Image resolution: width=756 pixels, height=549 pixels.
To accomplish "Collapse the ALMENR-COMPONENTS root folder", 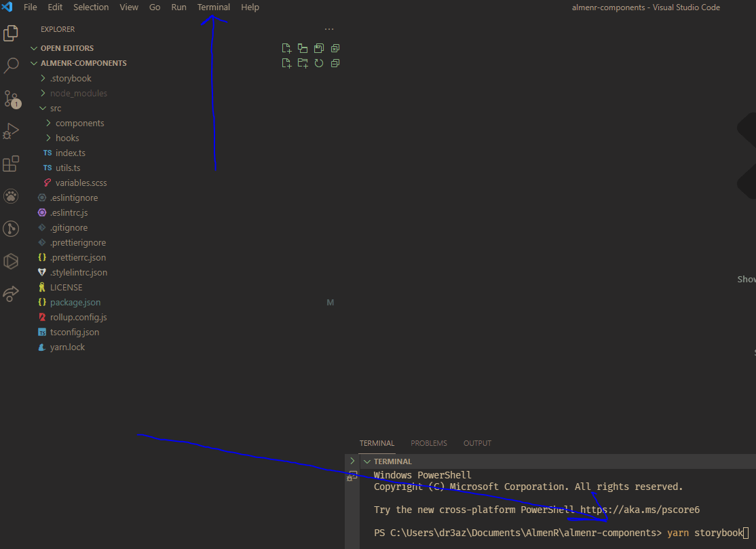I will 34,63.
